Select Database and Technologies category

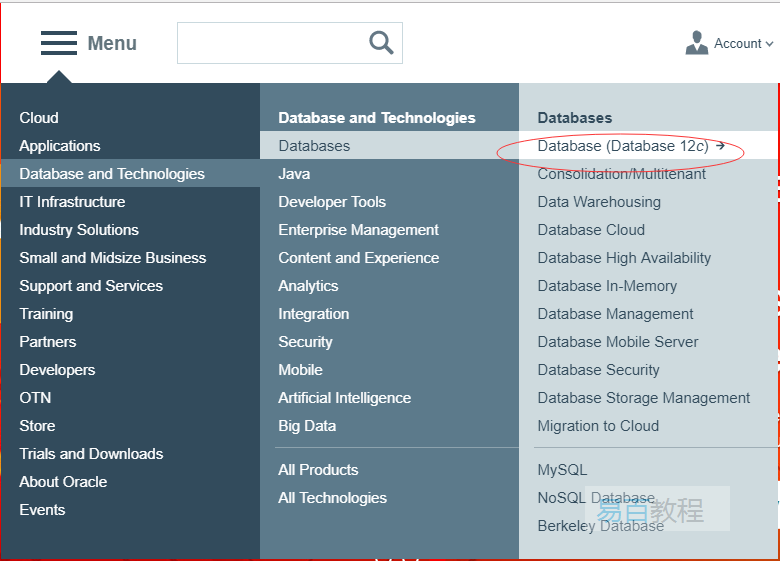[112, 174]
